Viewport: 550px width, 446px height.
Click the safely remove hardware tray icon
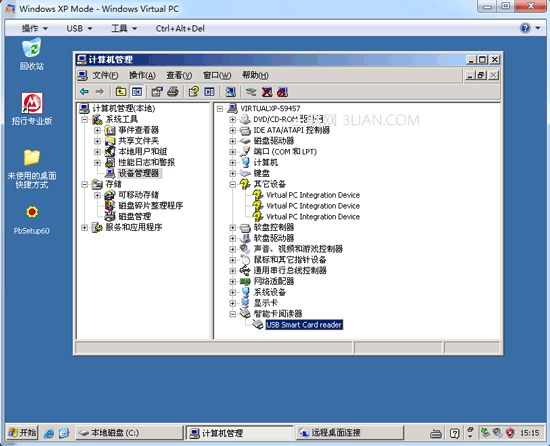coord(485,433)
